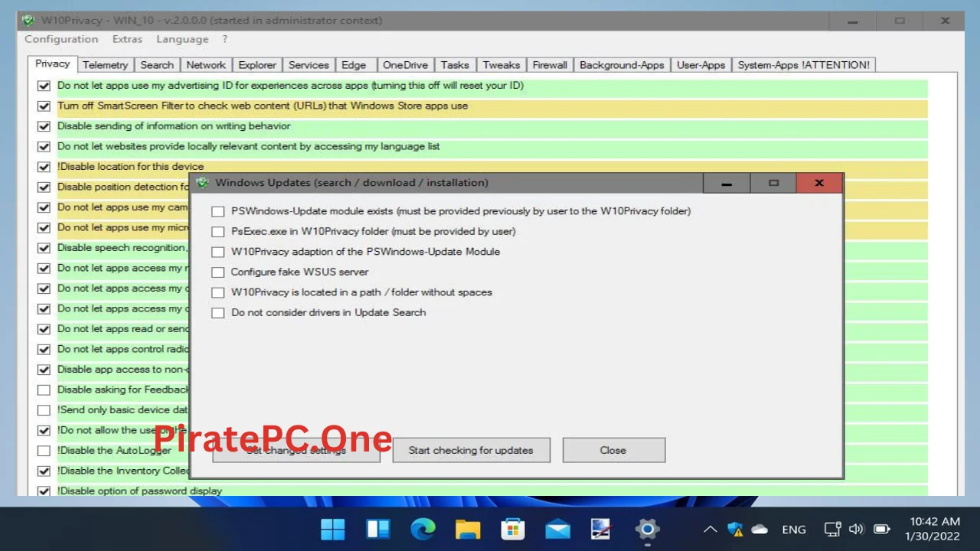
Task: Click Start checking for updates button
Action: pyautogui.click(x=471, y=450)
